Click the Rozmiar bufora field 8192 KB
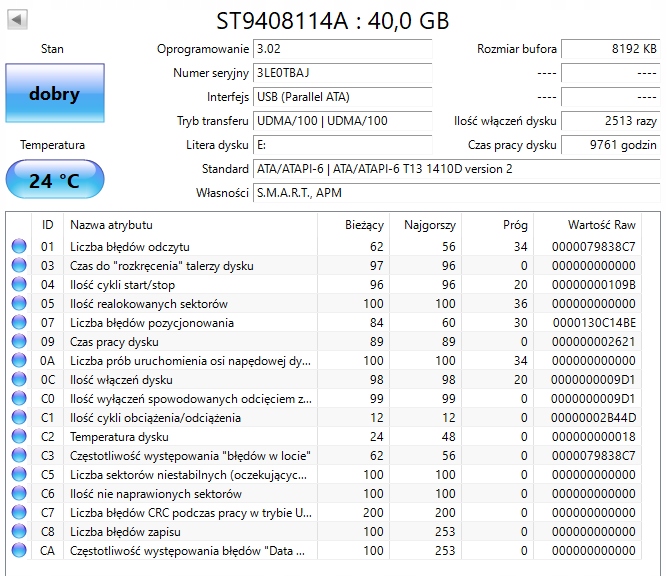The height and width of the screenshot is (576, 667). point(611,49)
